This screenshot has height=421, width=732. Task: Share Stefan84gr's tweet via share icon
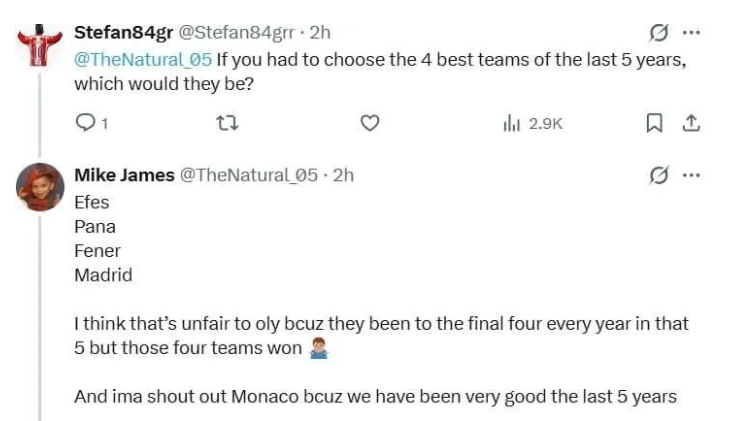point(690,123)
